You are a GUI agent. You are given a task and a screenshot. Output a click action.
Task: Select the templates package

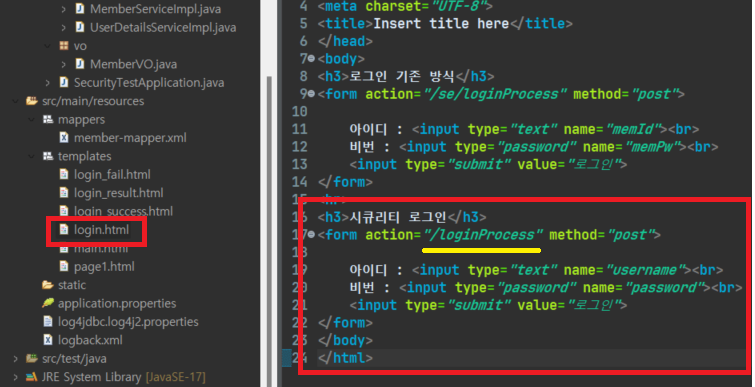point(84,156)
